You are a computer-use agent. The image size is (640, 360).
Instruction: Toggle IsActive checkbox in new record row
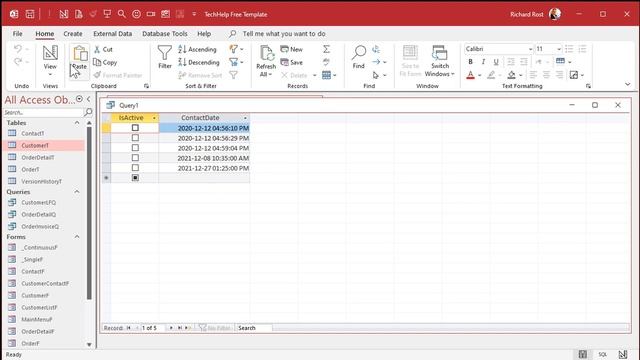135,178
